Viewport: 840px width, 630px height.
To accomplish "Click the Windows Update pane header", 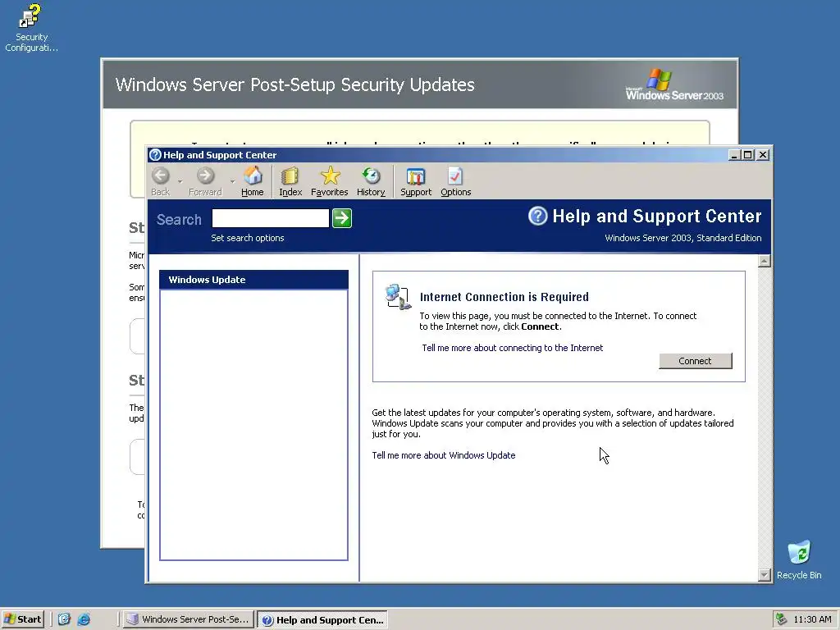I will click(254, 280).
